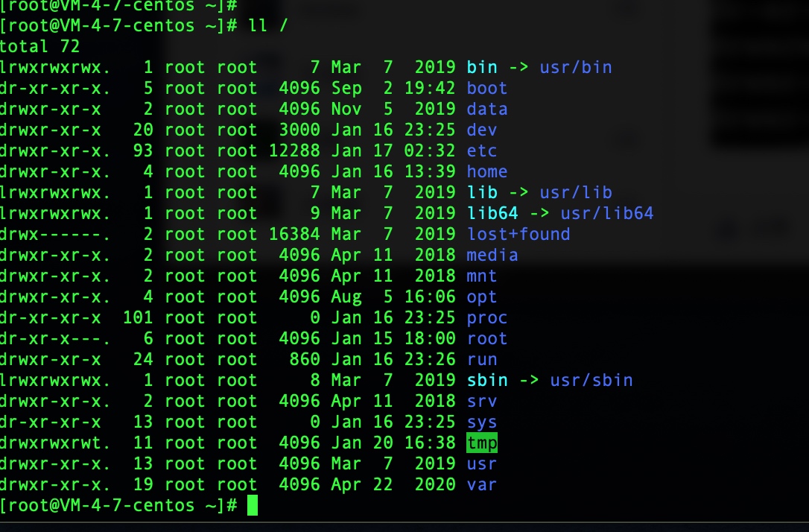Select the 'lib64' symlink name
Screen dimensions: 809x532
(492, 213)
